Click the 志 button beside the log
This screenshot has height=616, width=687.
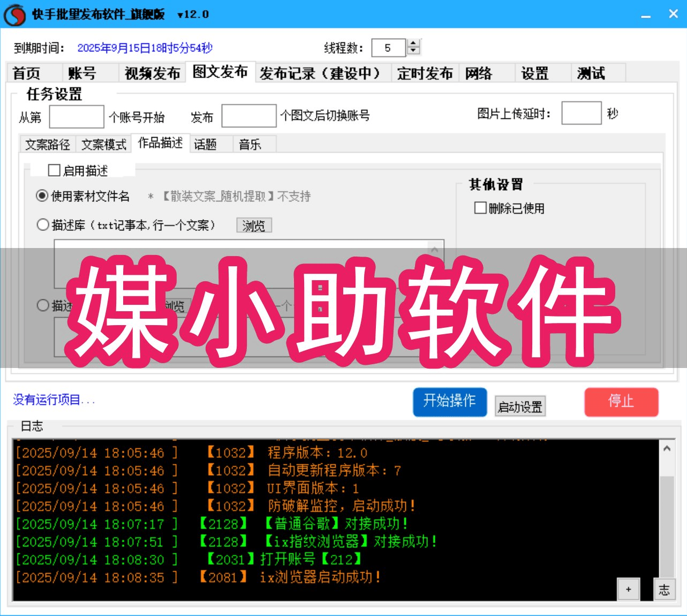[664, 589]
